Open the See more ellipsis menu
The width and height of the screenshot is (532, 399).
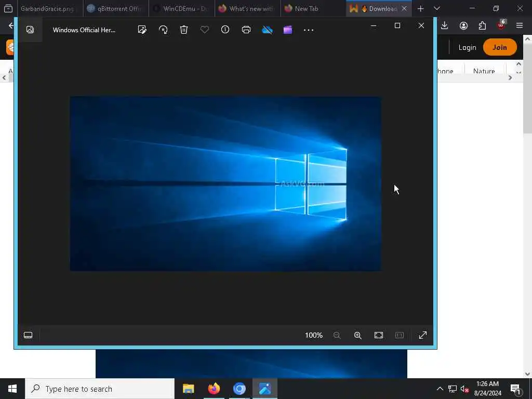pyautogui.click(x=309, y=30)
